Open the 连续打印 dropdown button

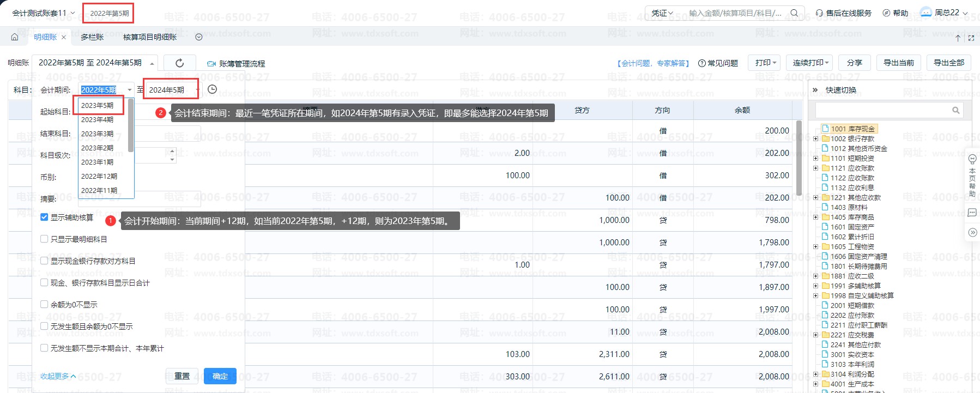[x=810, y=63]
